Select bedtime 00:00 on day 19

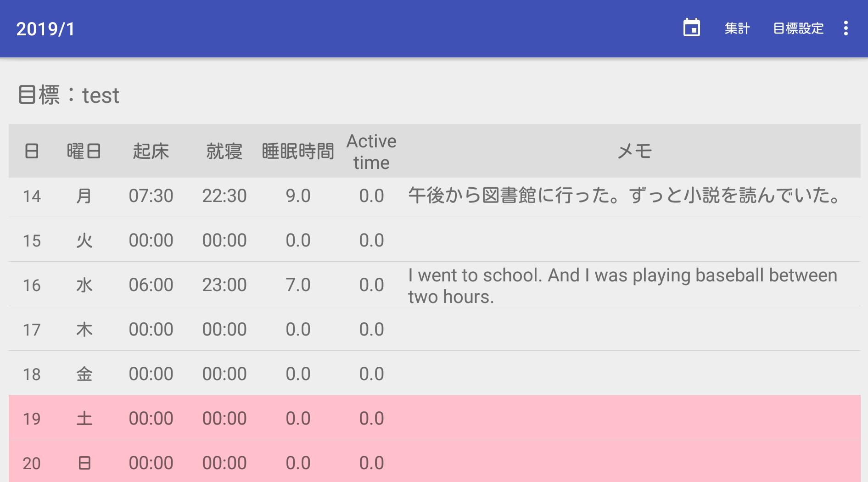(x=224, y=419)
